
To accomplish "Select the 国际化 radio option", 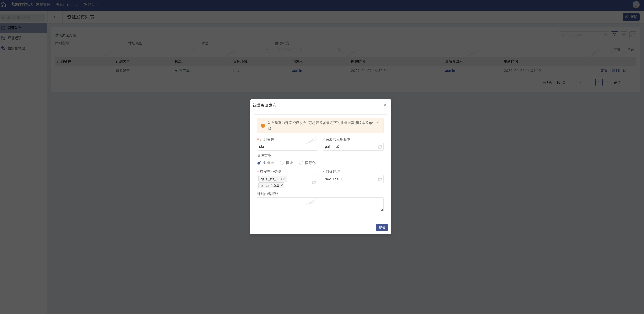I will click(301, 163).
